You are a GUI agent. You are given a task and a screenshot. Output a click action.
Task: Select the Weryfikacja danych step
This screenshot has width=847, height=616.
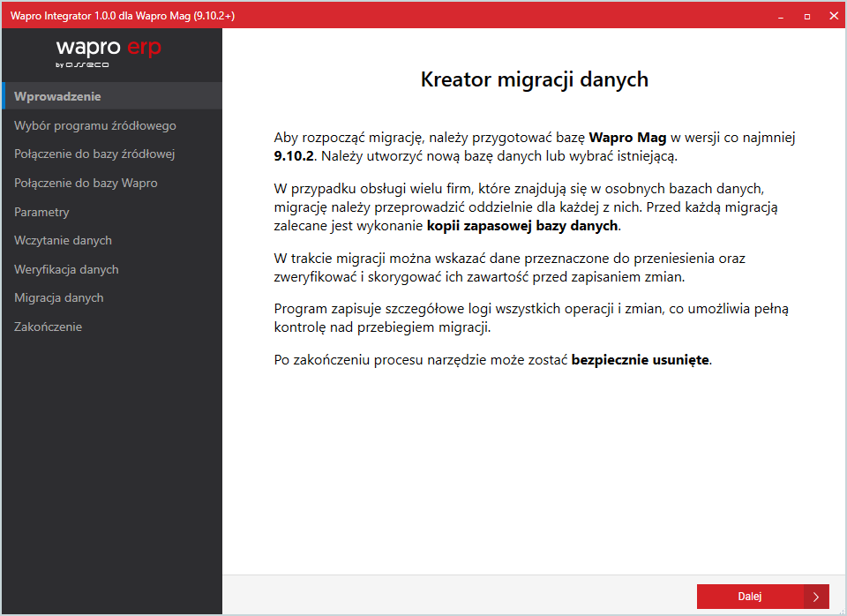tap(65, 269)
